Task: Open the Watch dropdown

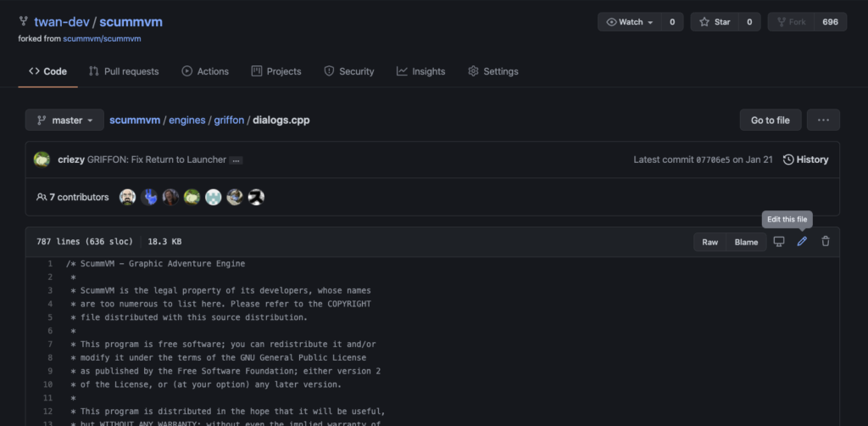Action: click(x=630, y=22)
